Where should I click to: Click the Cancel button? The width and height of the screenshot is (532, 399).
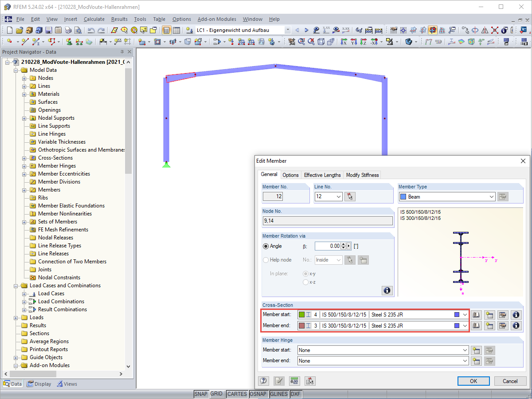click(x=510, y=381)
